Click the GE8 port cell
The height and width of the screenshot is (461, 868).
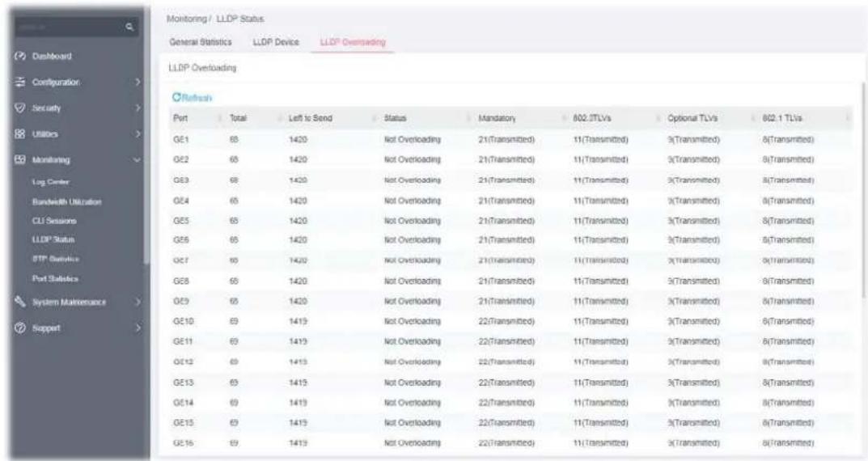181,281
